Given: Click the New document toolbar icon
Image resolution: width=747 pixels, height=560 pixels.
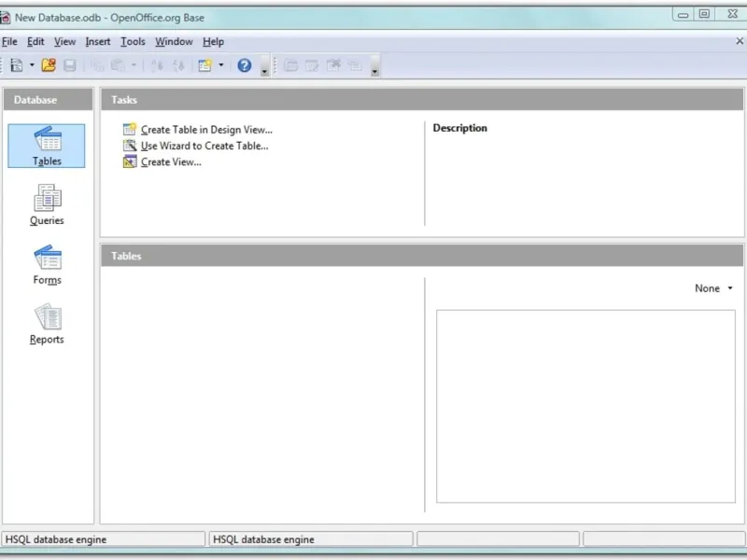Looking at the screenshot, I should click(x=17, y=65).
